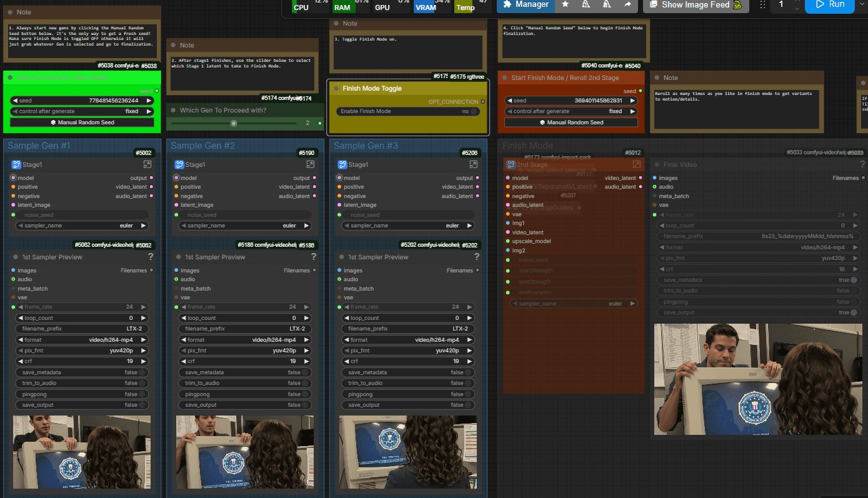Click the 2nd Stage subgraph icon in Finish Mode
Image resolution: width=868 pixels, height=498 pixels.
click(x=510, y=165)
